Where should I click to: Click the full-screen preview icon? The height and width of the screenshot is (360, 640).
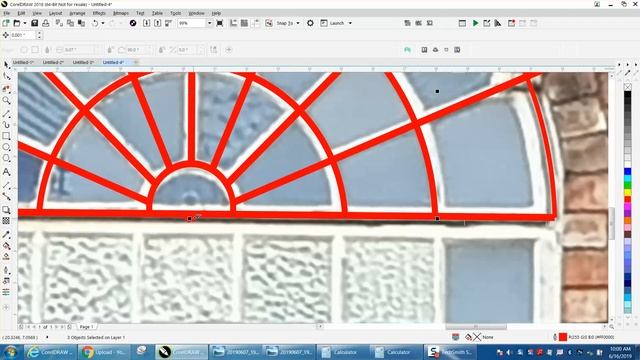pyautogui.click(x=220, y=23)
